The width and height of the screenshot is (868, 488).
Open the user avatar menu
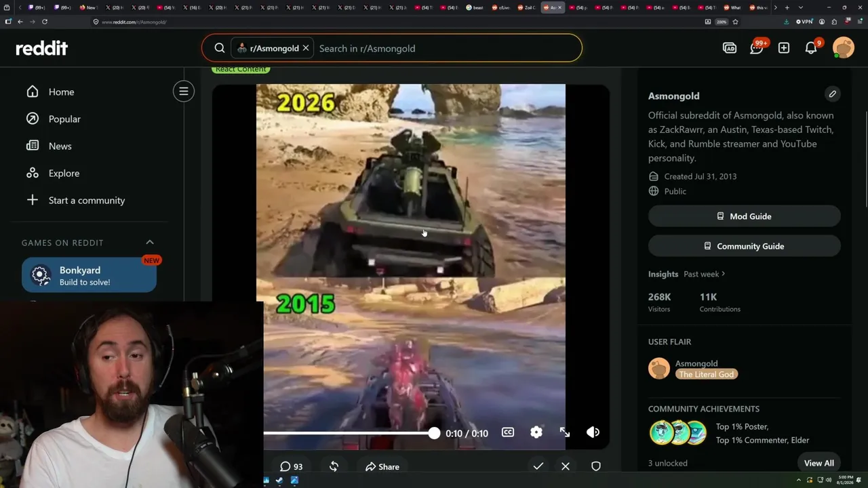coord(844,48)
